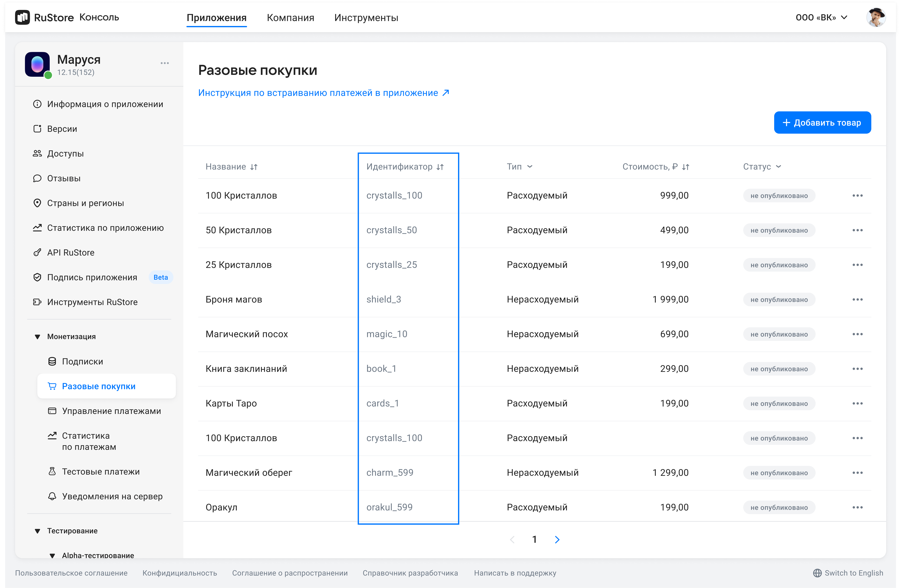Open Уведомления на сервер page

point(112,496)
